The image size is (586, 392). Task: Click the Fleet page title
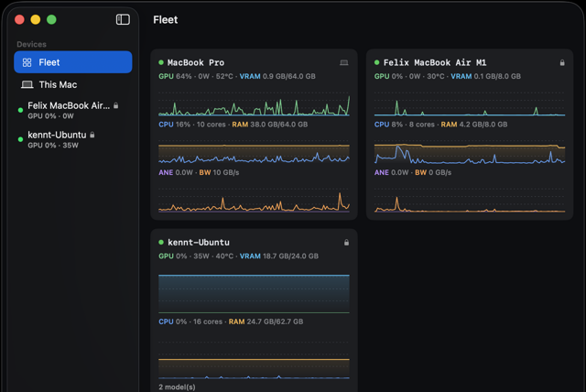point(166,20)
